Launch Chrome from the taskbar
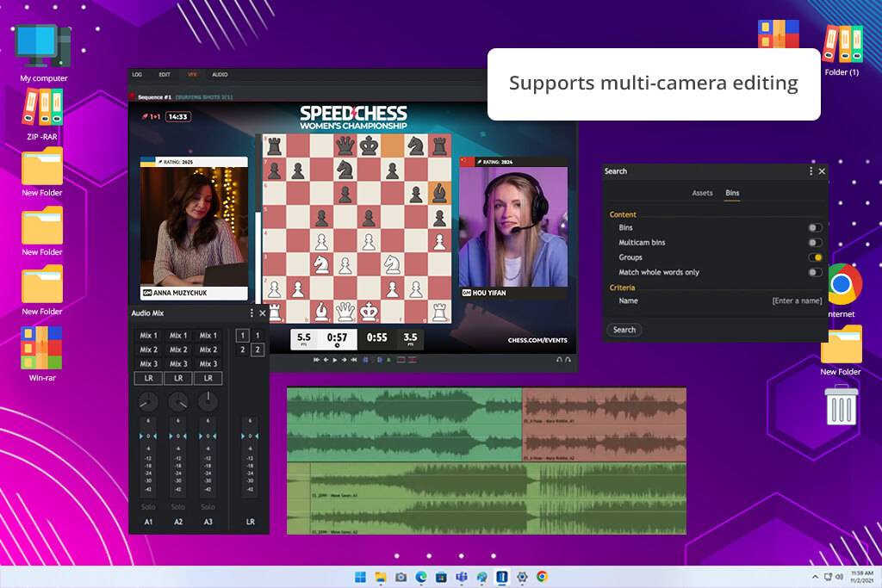The image size is (882, 588). pyautogui.click(x=543, y=577)
